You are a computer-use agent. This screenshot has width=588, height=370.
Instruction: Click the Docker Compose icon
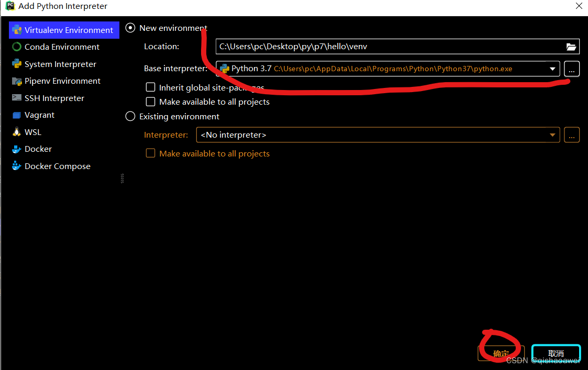(x=17, y=166)
